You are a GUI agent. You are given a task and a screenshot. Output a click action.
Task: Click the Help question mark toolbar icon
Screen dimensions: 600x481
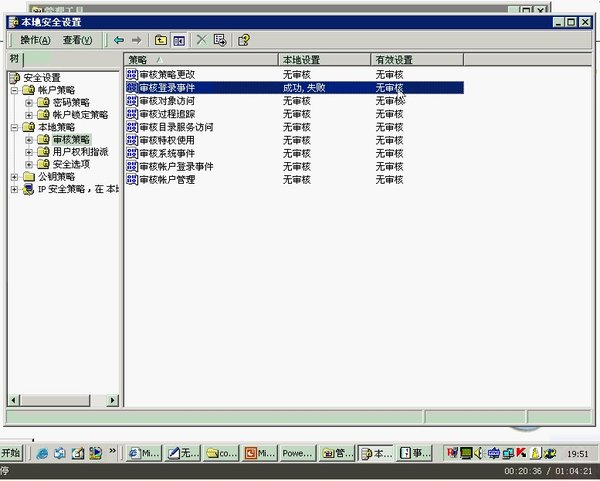[x=244, y=40]
